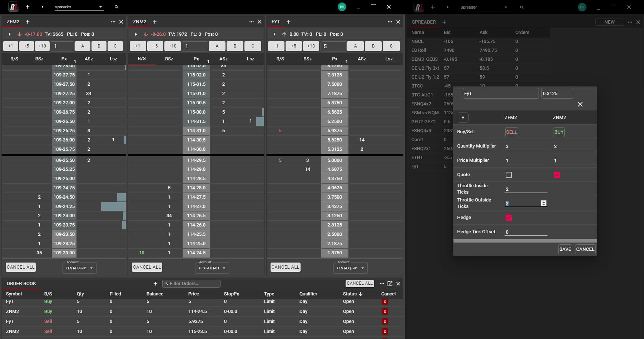Add a new spreader with the SPREADER plus icon
Image resolution: width=644 pixels, height=339 pixels.
coord(444,22)
